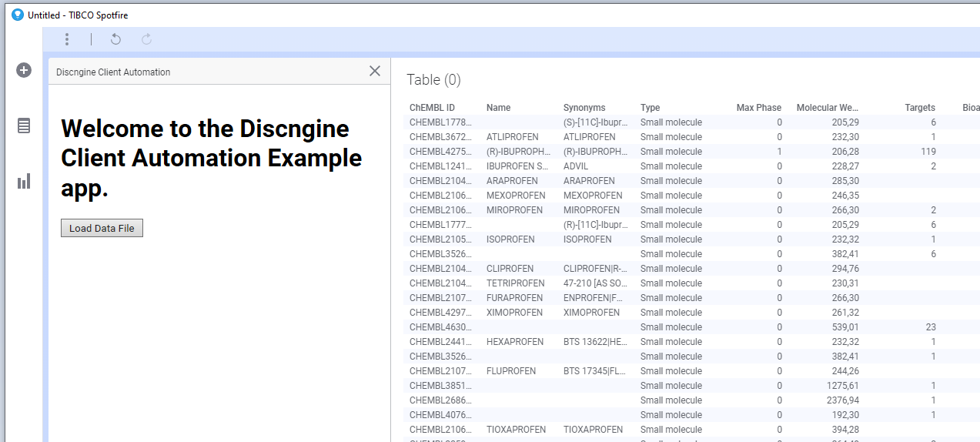Click the Targets value 119
Image resolution: width=980 pixels, height=442 pixels.
point(928,152)
